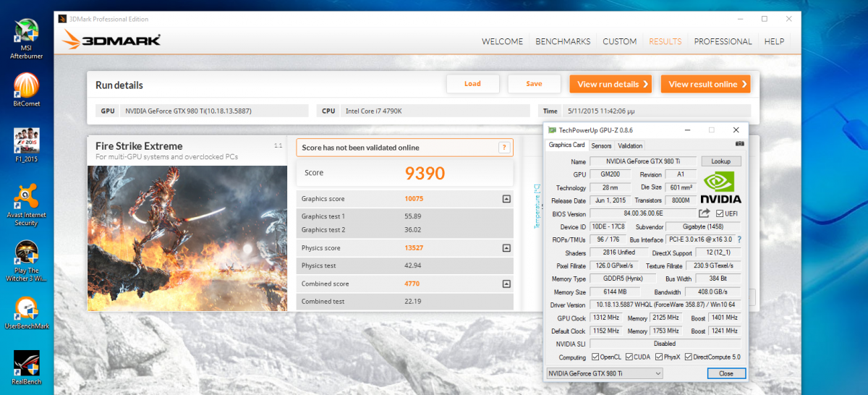Collapse the Graphics score section
The width and height of the screenshot is (868, 395).
click(506, 198)
